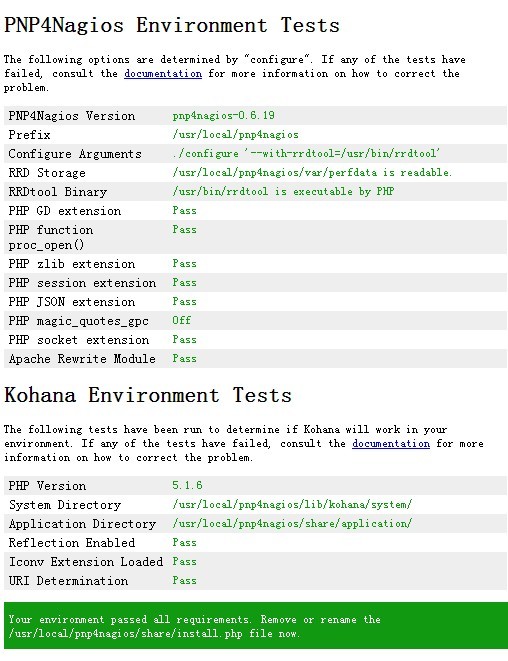The width and height of the screenshot is (508, 661).
Task: Click the PNP4Nagios Environment Tests heading
Action: point(172,25)
